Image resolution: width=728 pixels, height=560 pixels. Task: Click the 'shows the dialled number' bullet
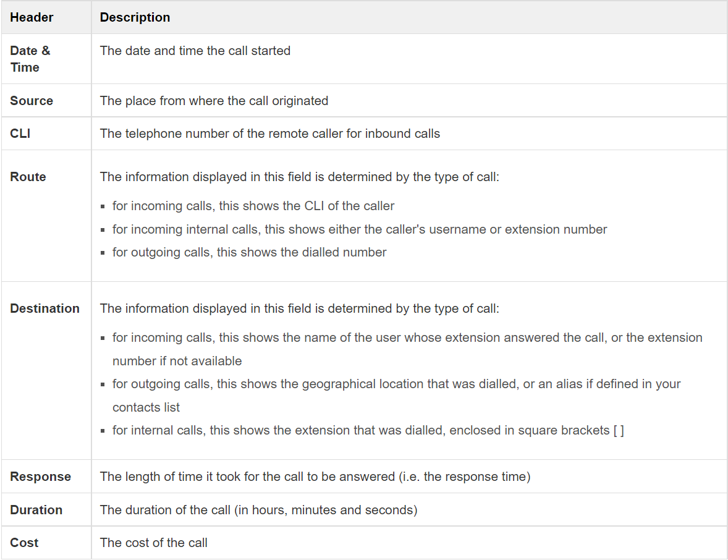pyautogui.click(x=249, y=252)
